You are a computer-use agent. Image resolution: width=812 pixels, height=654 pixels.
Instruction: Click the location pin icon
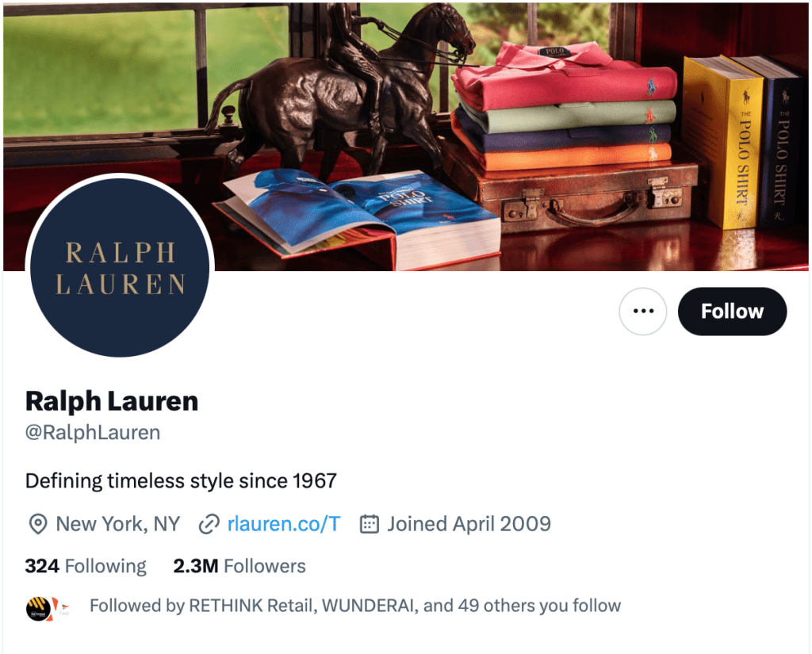38,525
